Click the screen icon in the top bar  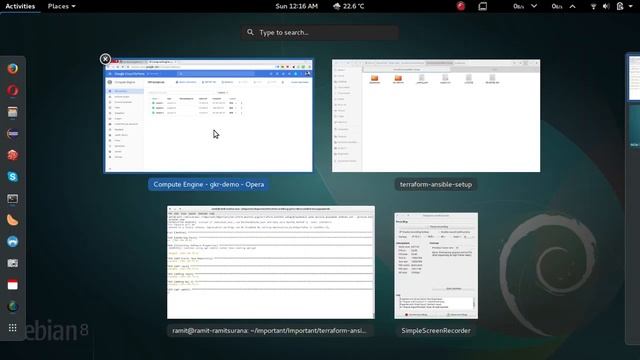[x=483, y=6]
